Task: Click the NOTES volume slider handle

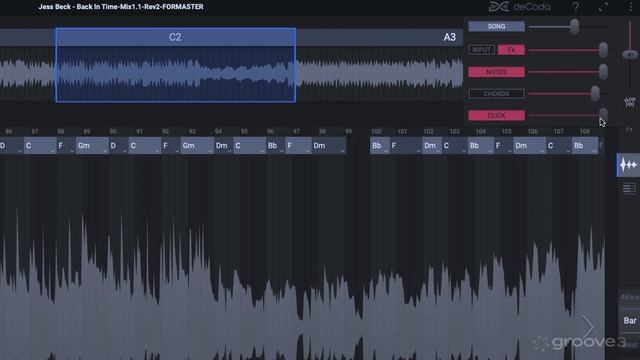Action: (x=603, y=72)
